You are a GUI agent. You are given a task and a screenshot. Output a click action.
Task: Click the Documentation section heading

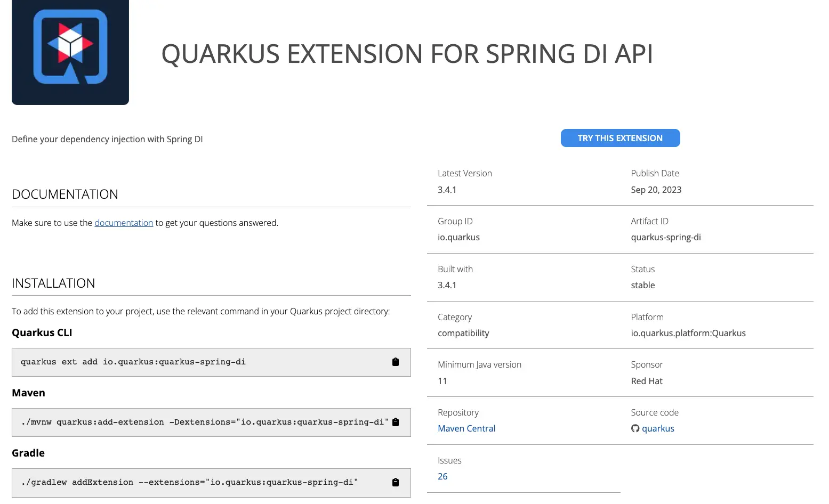65,194
